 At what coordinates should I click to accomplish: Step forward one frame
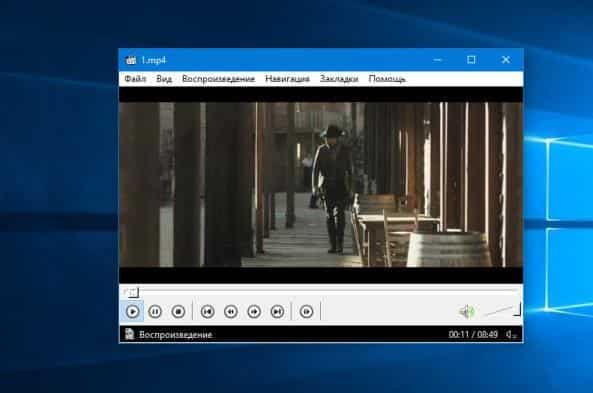[306, 312]
